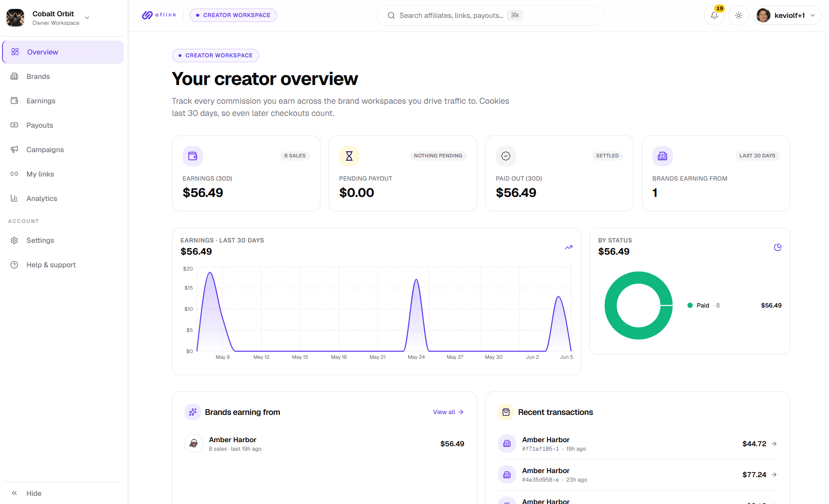Click the Help question mark icon
Image resolution: width=829 pixels, height=504 pixels.
click(x=14, y=265)
